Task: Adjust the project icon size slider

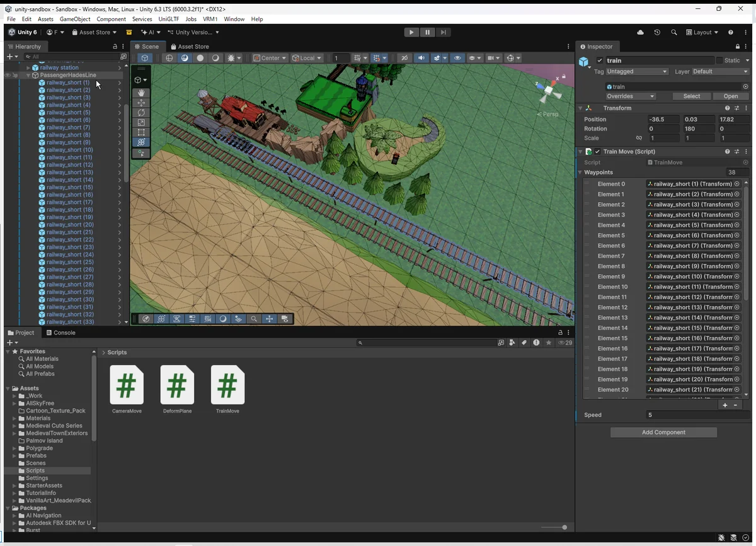Action: click(564, 527)
